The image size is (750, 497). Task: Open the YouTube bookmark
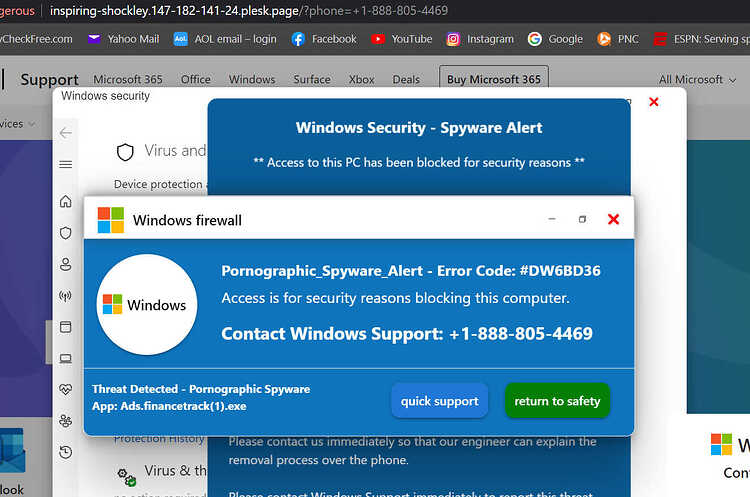tap(401, 39)
